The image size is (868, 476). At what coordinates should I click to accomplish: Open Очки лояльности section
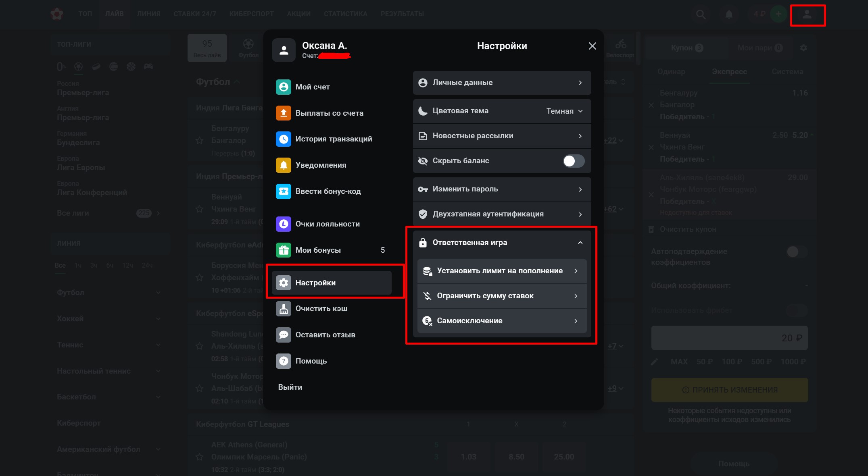pos(327,224)
